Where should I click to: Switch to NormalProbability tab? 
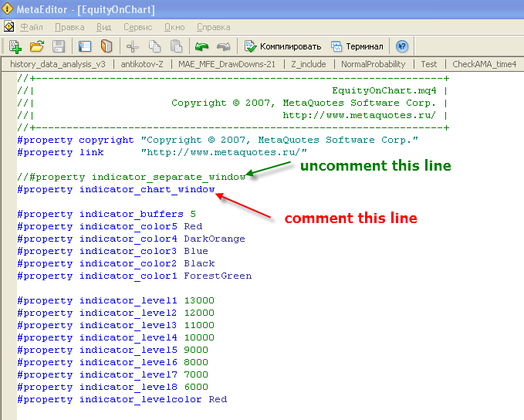[373, 64]
